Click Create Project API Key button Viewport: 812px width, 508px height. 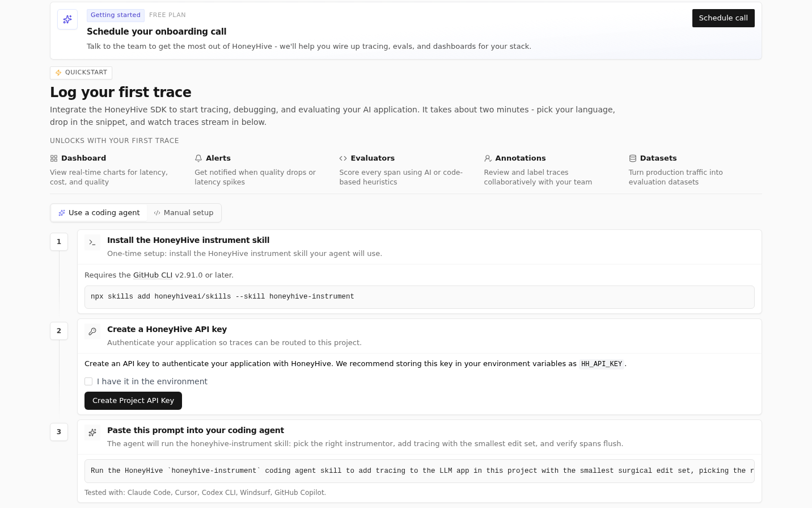(133, 401)
